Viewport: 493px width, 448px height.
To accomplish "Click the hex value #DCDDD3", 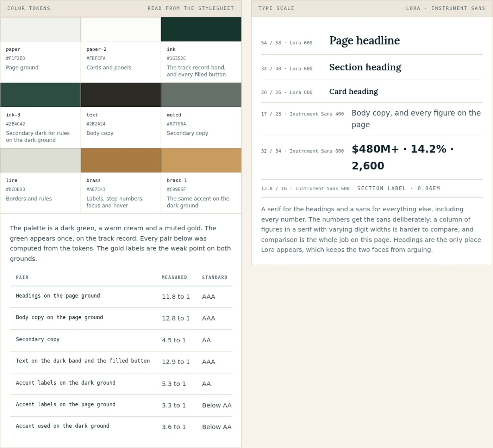I will [15, 189].
